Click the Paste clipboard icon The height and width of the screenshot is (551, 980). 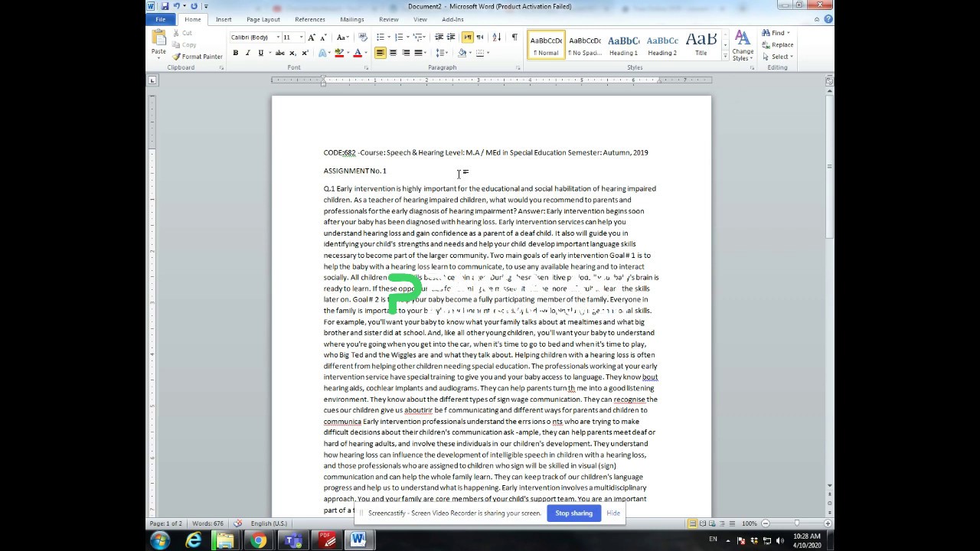click(158, 38)
